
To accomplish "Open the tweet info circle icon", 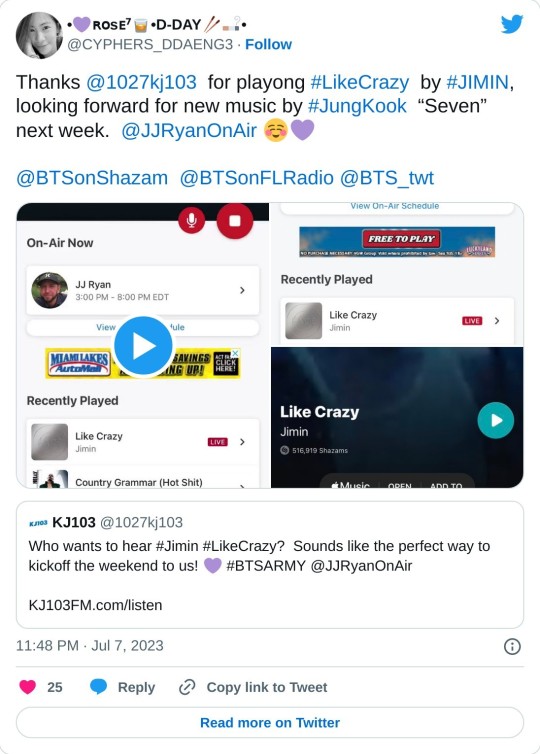I will (x=512, y=646).
